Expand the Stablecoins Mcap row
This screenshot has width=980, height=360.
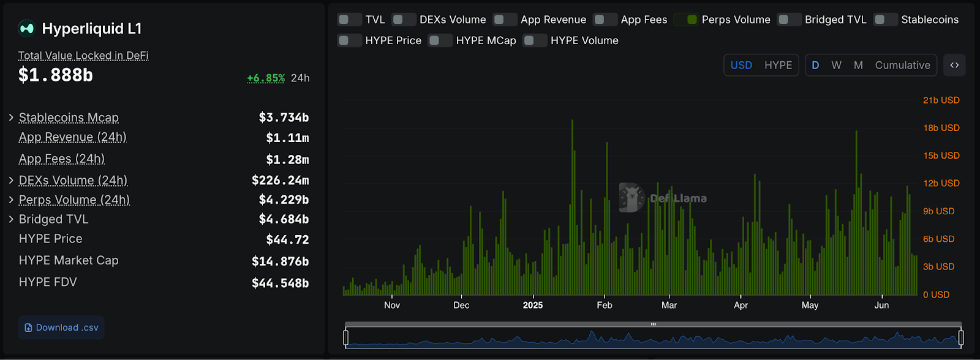[x=11, y=117]
